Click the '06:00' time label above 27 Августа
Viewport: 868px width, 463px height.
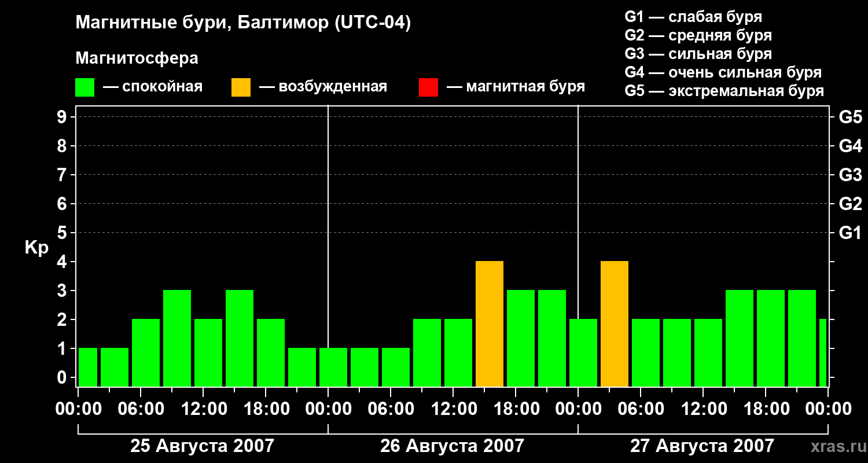coord(641,409)
